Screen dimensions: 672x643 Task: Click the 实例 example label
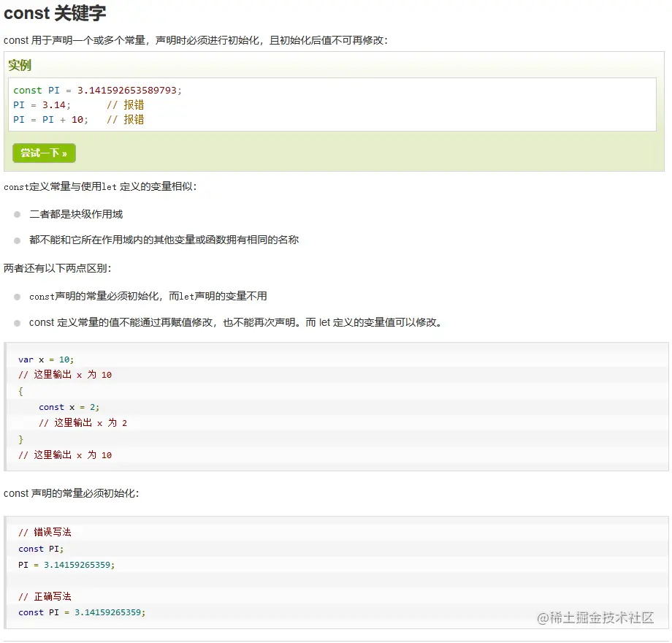click(x=20, y=66)
